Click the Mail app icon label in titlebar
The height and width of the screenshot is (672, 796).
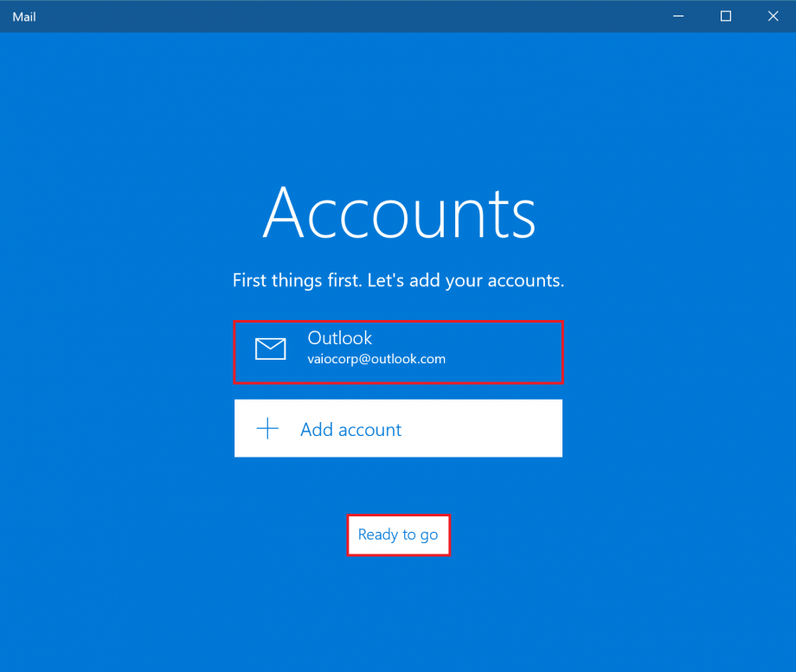click(x=23, y=16)
